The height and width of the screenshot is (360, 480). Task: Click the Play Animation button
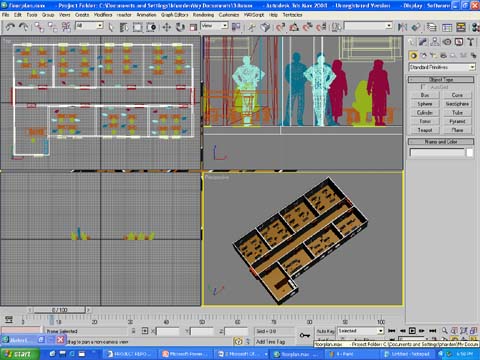(412, 331)
